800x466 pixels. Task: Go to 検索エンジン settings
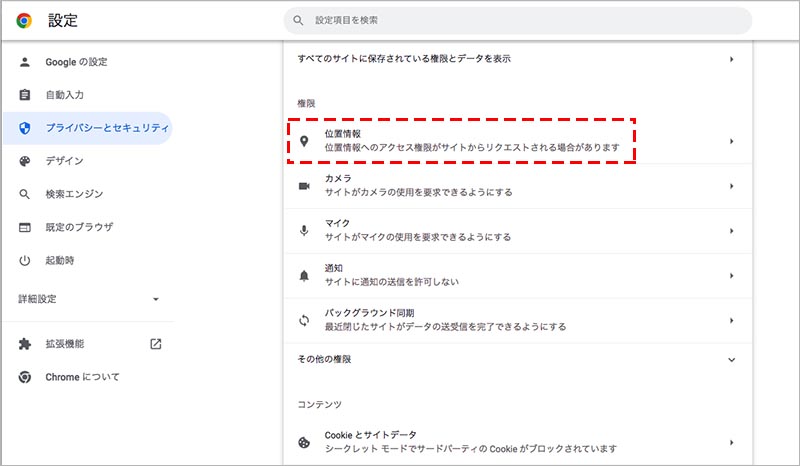tap(74, 194)
